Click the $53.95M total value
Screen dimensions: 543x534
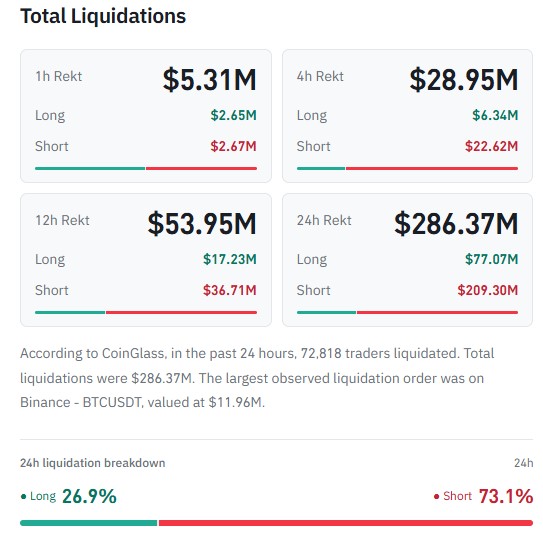(202, 224)
